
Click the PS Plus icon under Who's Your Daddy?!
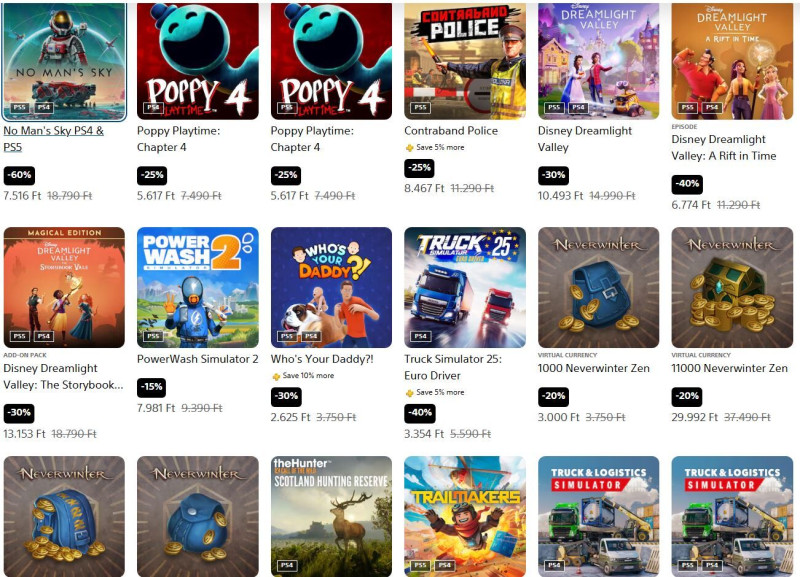276,376
